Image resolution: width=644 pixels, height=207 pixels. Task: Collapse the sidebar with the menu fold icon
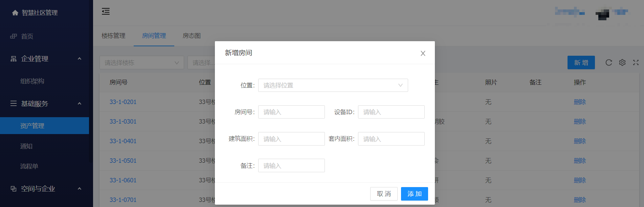click(106, 11)
